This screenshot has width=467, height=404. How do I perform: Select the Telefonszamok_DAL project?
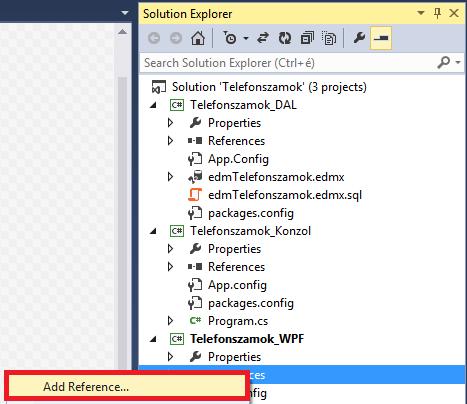pos(243,105)
